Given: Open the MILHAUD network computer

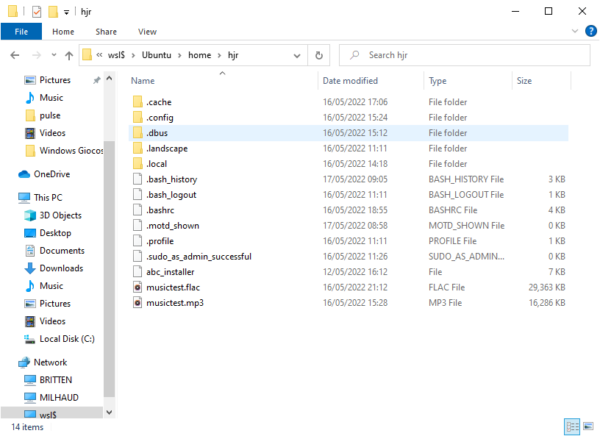Looking at the screenshot, I should [x=59, y=398].
